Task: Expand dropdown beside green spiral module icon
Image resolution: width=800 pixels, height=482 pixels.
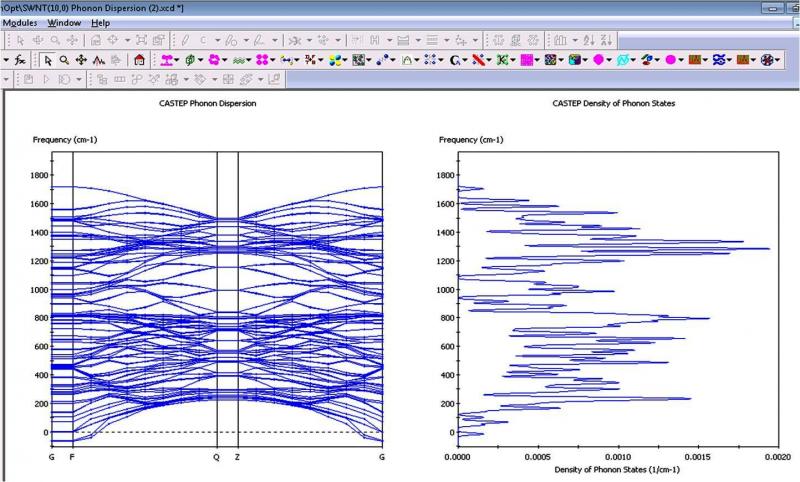Action: tap(201, 60)
